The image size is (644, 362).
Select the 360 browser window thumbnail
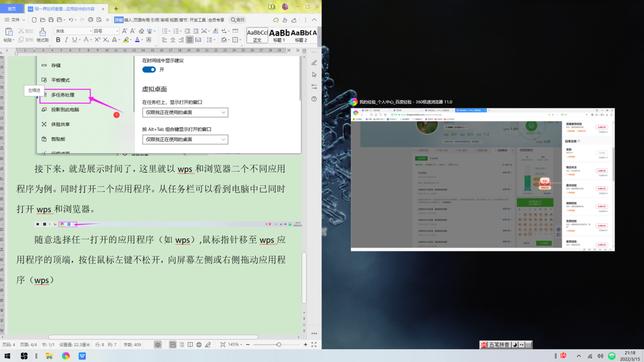482,179
